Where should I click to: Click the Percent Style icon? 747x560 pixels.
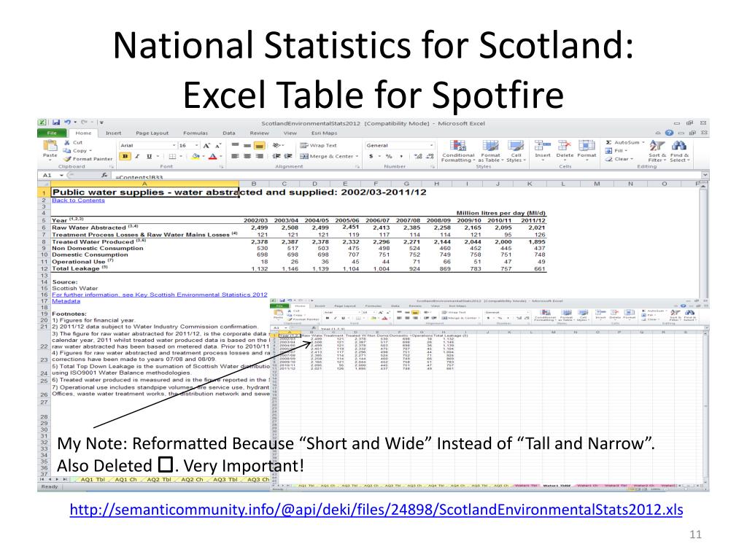(x=389, y=156)
